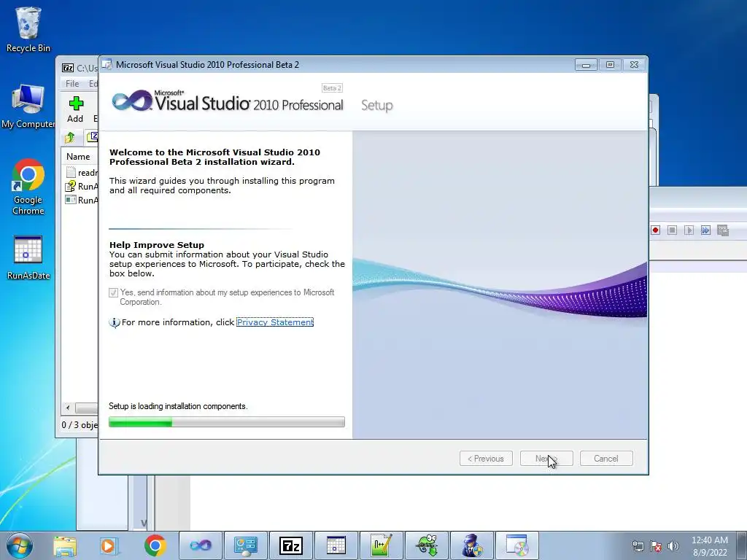747x560 pixels.
Task: Open Windows Media Player from the taskbar
Action: [109, 545]
